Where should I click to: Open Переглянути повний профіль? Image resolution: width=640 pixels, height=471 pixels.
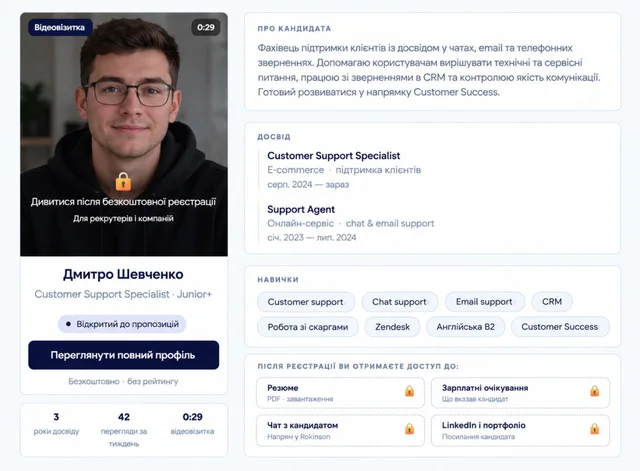(124, 355)
